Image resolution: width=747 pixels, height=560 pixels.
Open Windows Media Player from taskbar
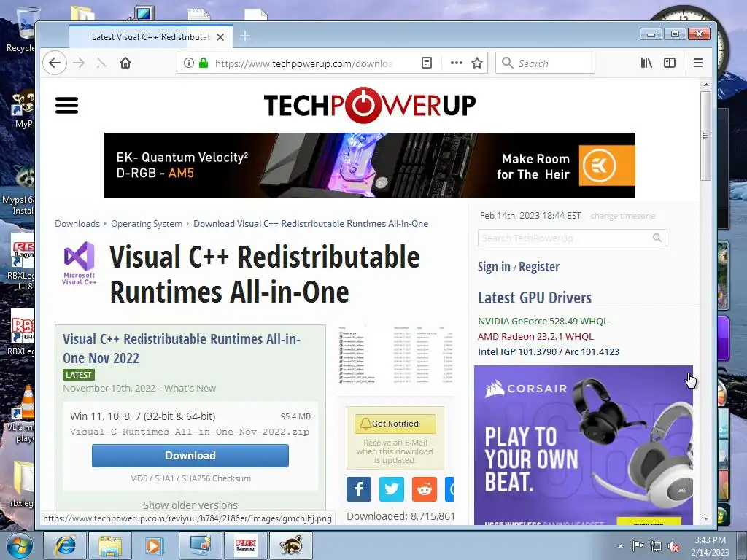click(x=155, y=545)
